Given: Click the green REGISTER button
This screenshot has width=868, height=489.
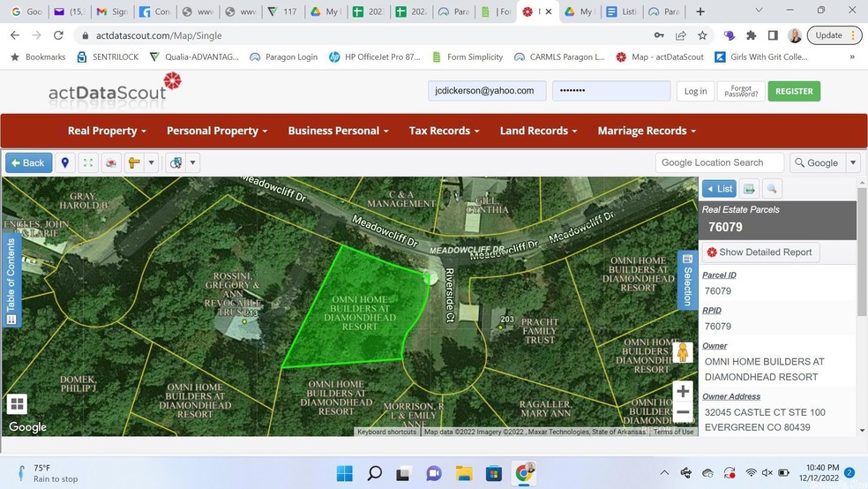Looking at the screenshot, I should (x=793, y=91).
